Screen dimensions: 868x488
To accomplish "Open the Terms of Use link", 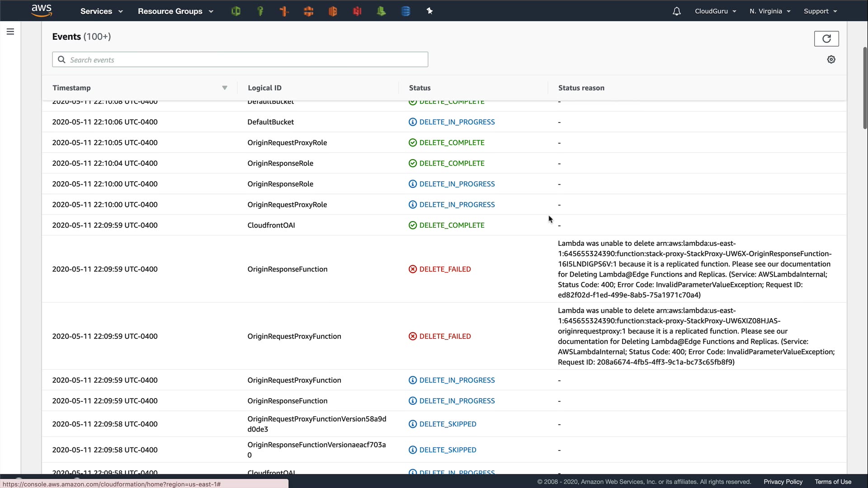I will coord(833,482).
